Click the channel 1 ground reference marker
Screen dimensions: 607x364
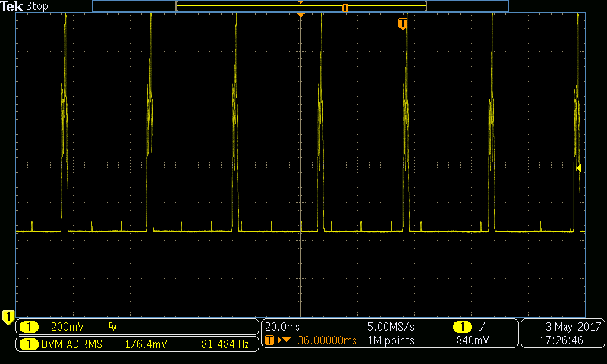[x=8, y=317]
